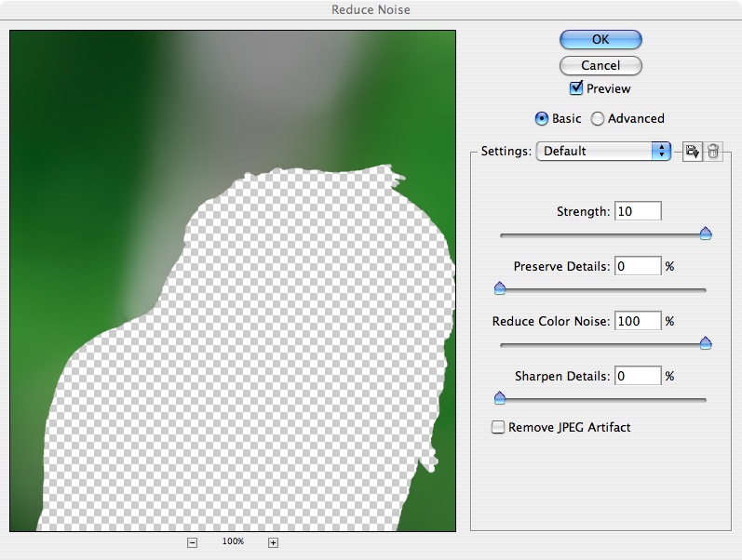Click the Reduce Color Noise value field
742x560 pixels.
[x=638, y=321]
